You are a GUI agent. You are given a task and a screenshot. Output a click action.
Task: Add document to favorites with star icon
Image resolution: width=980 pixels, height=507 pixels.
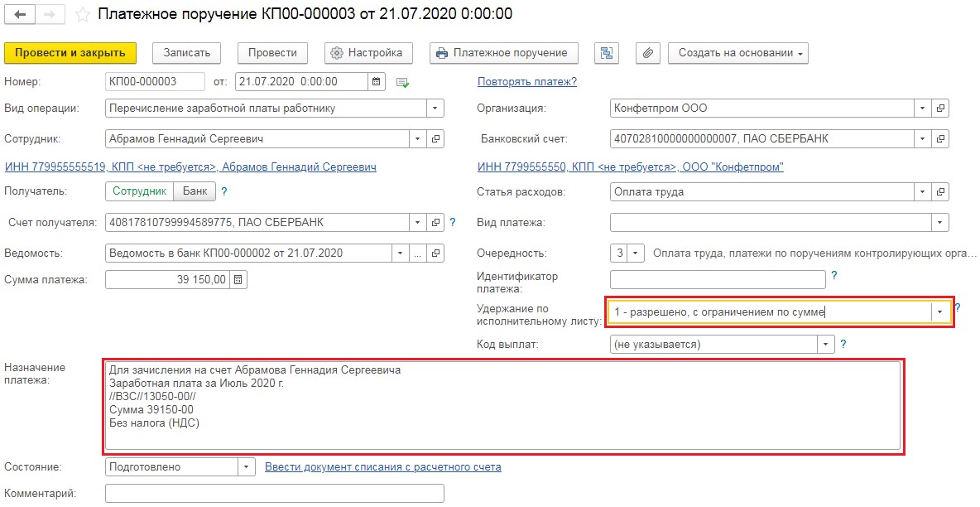pos(83,14)
